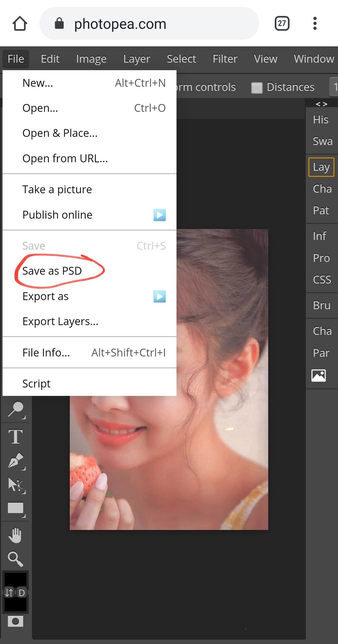Choose New... from the File menu
338x644 pixels.
point(89,83)
